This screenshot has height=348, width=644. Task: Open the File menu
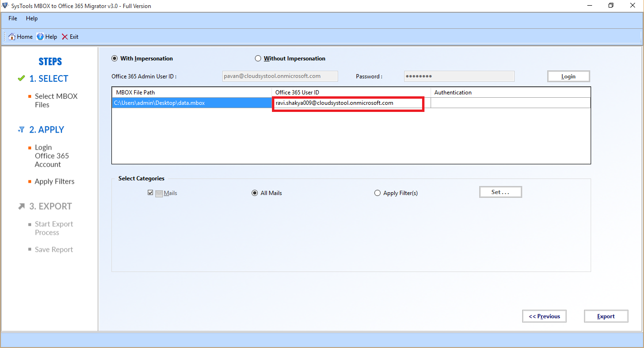click(13, 18)
